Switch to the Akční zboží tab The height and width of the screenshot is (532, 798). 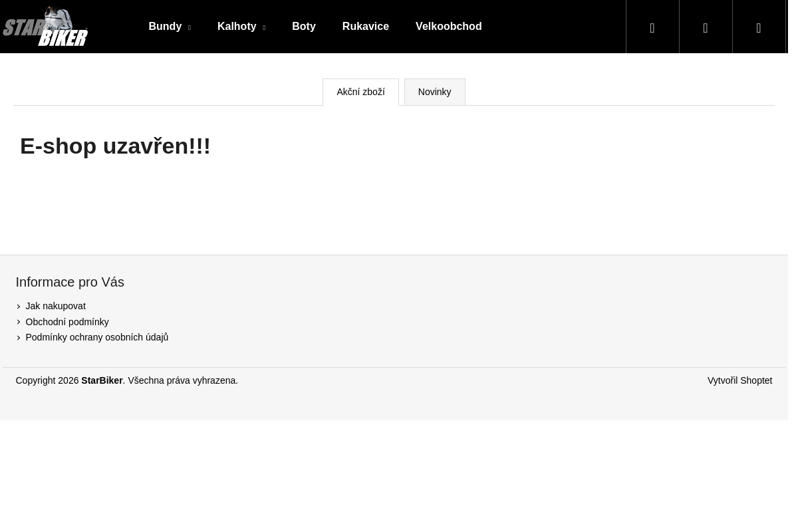[x=360, y=92]
